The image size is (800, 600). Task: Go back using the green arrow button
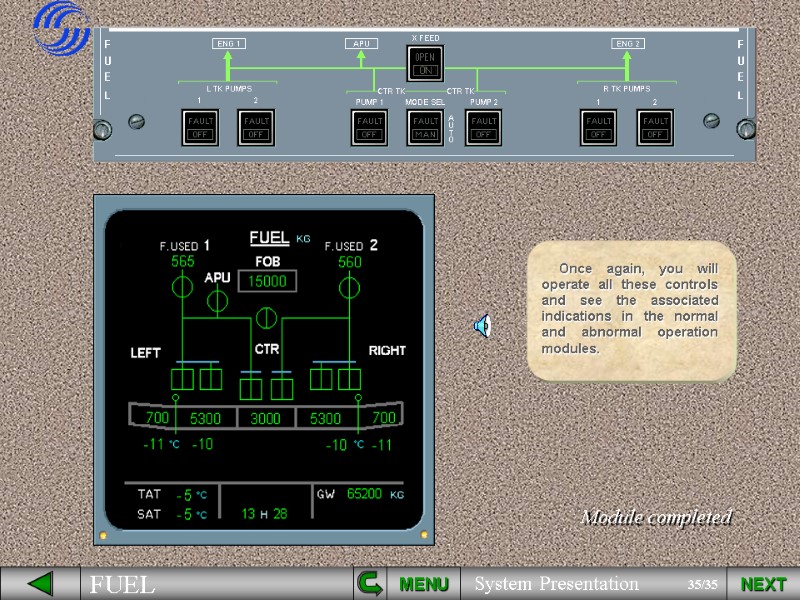(x=38, y=583)
